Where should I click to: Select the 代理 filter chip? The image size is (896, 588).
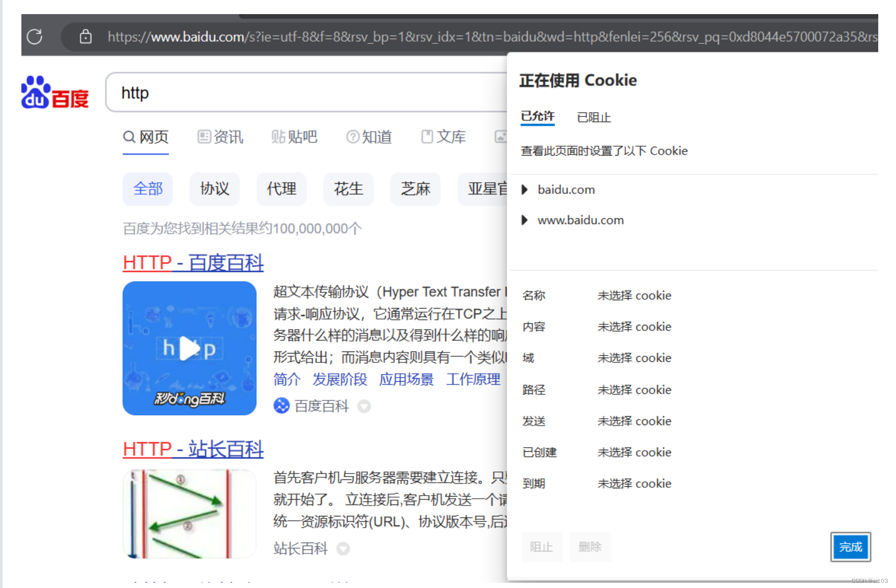[x=281, y=189]
